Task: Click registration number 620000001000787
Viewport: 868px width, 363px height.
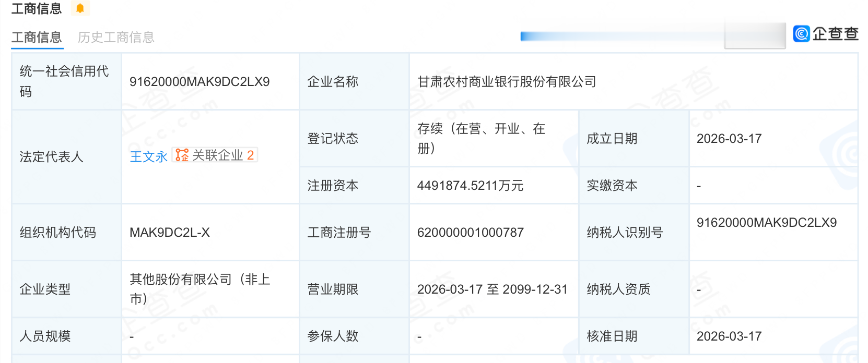Action: click(470, 233)
